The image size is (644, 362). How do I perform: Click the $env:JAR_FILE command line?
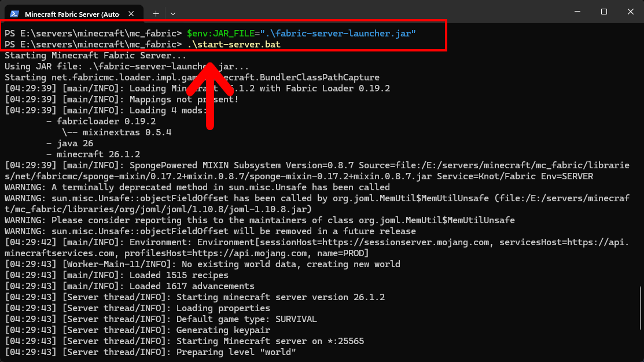pos(210,33)
